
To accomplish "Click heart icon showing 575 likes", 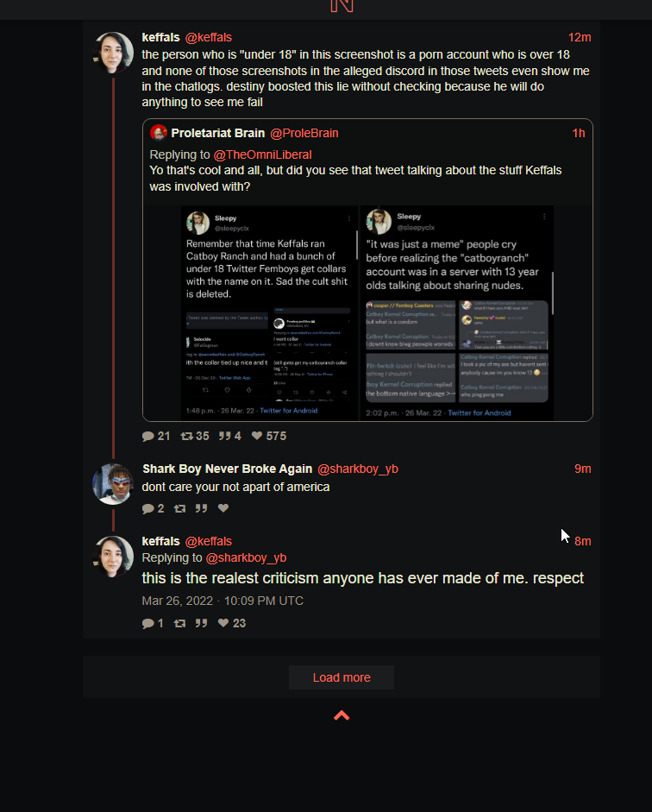I will [x=257, y=436].
